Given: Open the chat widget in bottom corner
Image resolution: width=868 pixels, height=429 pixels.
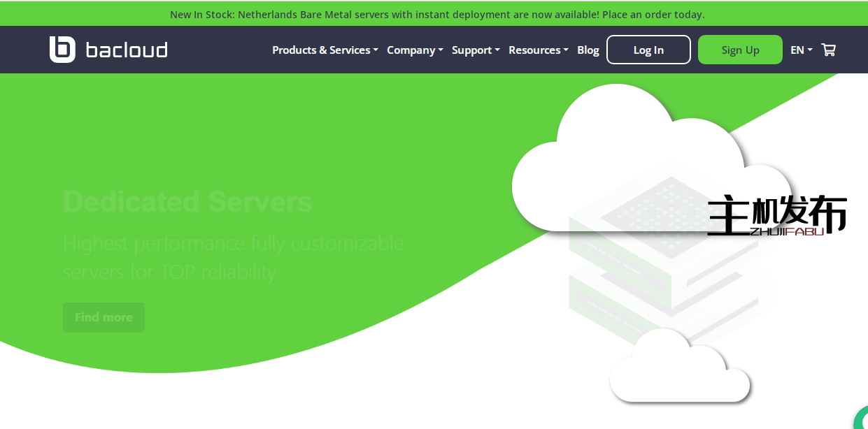Looking at the screenshot, I should (x=862, y=419).
